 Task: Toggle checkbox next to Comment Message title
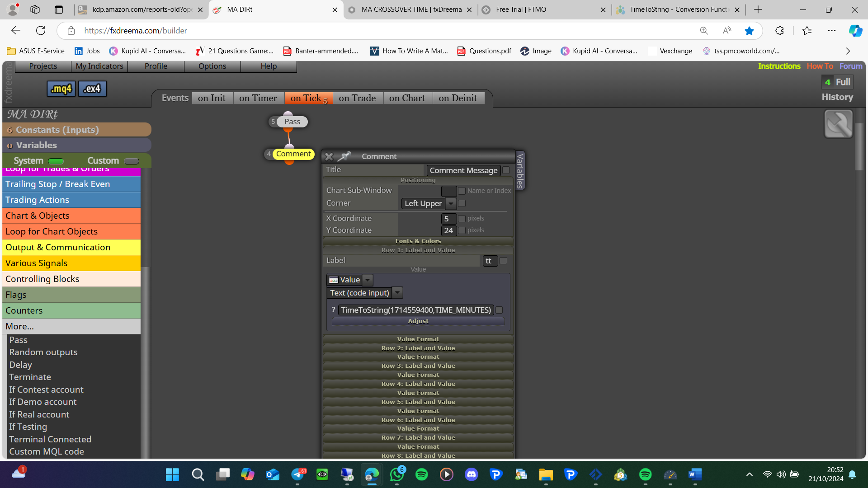pyautogui.click(x=506, y=170)
